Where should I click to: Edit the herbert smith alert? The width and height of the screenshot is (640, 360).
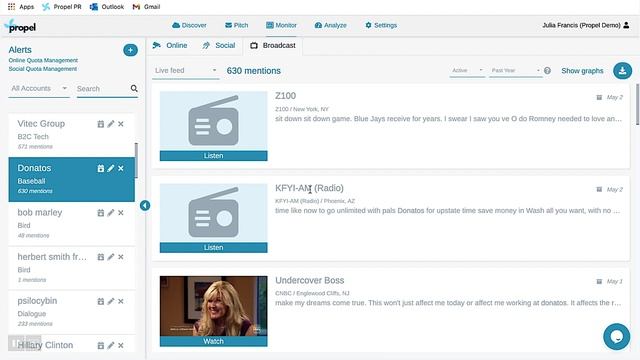click(111, 257)
